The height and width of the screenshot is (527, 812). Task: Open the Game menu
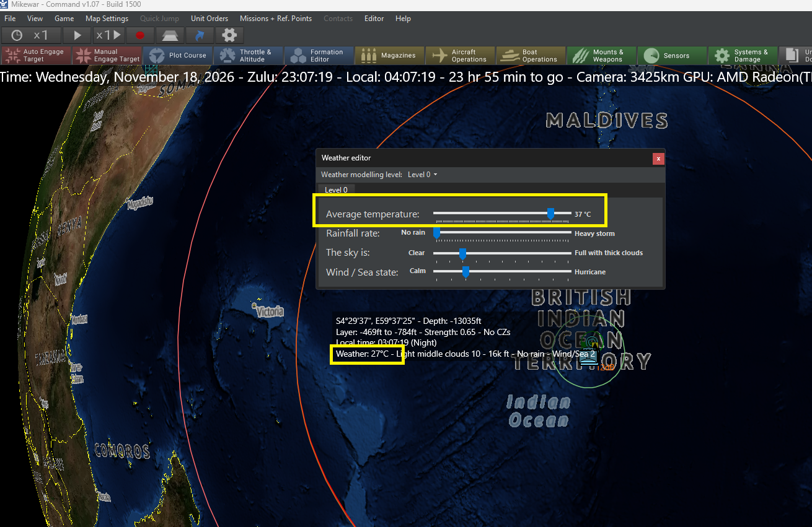tap(64, 19)
